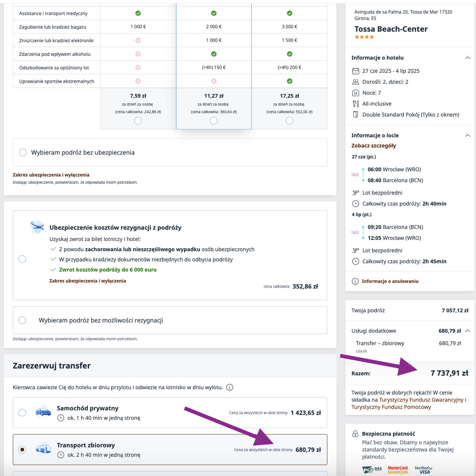
Task: Click the cancellation info circle icon
Action: (x=355, y=281)
